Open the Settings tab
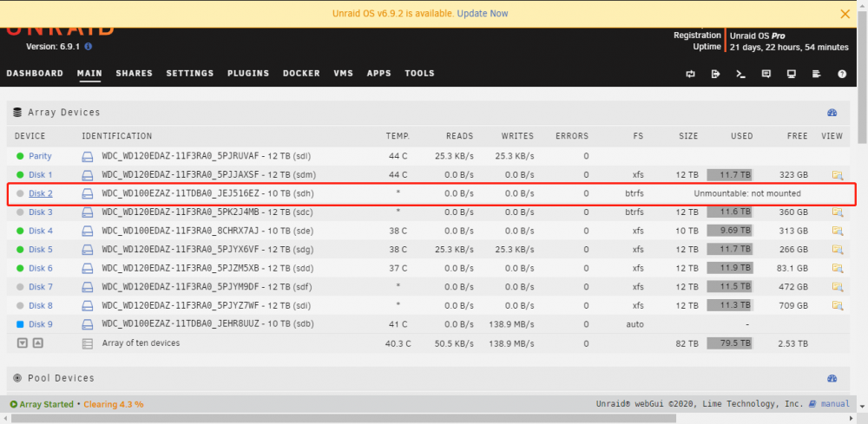 [x=190, y=74]
